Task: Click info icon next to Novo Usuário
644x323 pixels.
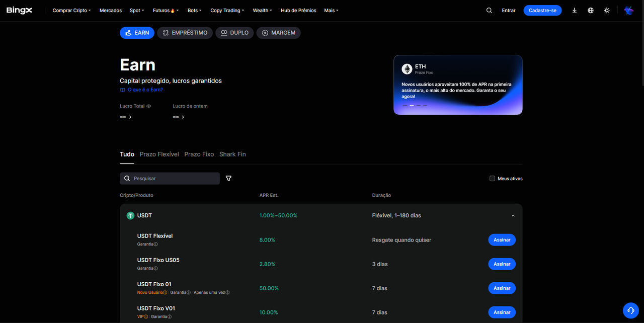Action: pyautogui.click(x=165, y=292)
